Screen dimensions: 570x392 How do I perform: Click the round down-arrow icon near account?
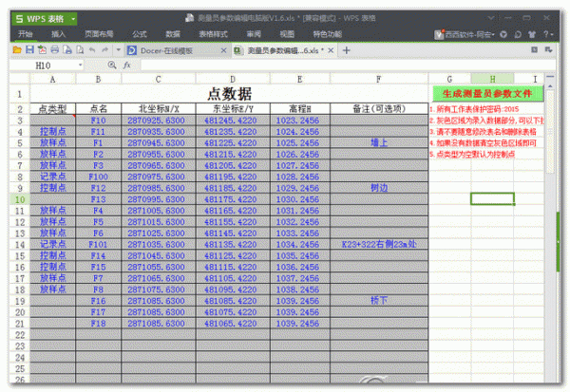tap(503, 34)
